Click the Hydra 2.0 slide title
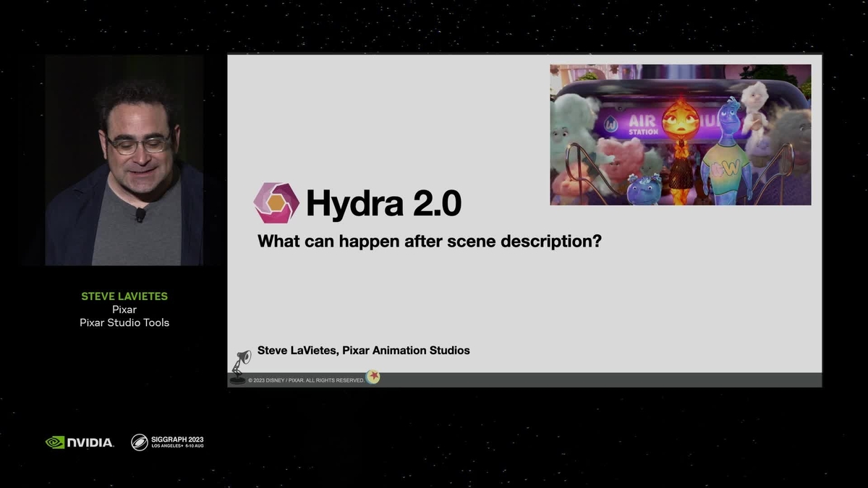 point(383,203)
